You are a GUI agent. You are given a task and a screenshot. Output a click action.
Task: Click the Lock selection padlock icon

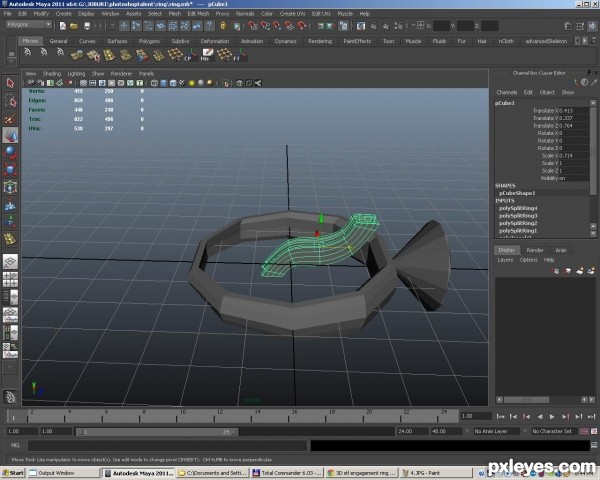(223, 26)
